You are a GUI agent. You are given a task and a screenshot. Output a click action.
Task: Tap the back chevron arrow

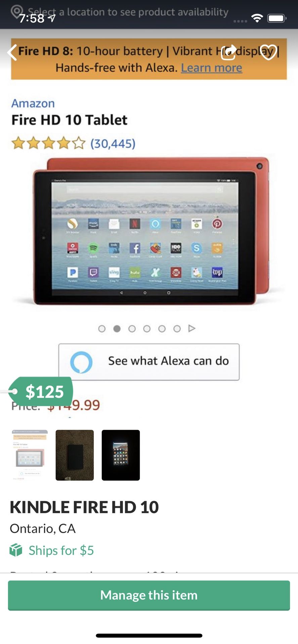point(12,53)
